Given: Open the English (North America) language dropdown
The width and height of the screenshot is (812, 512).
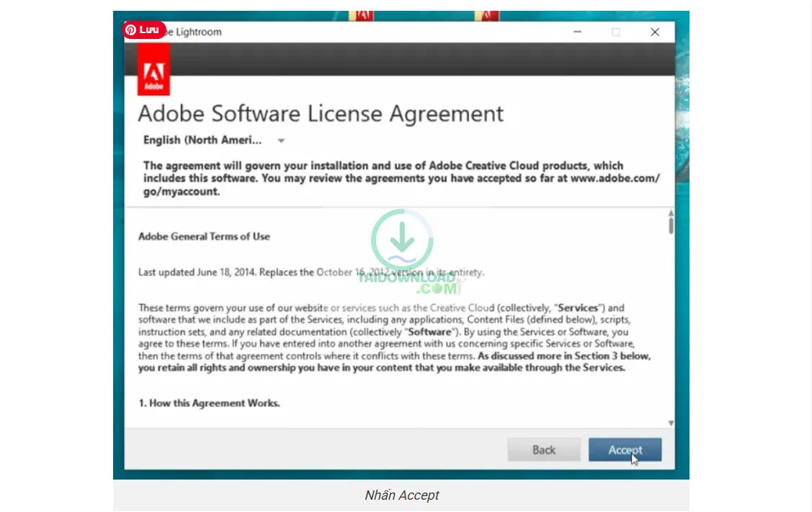Looking at the screenshot, I should 202,140.
